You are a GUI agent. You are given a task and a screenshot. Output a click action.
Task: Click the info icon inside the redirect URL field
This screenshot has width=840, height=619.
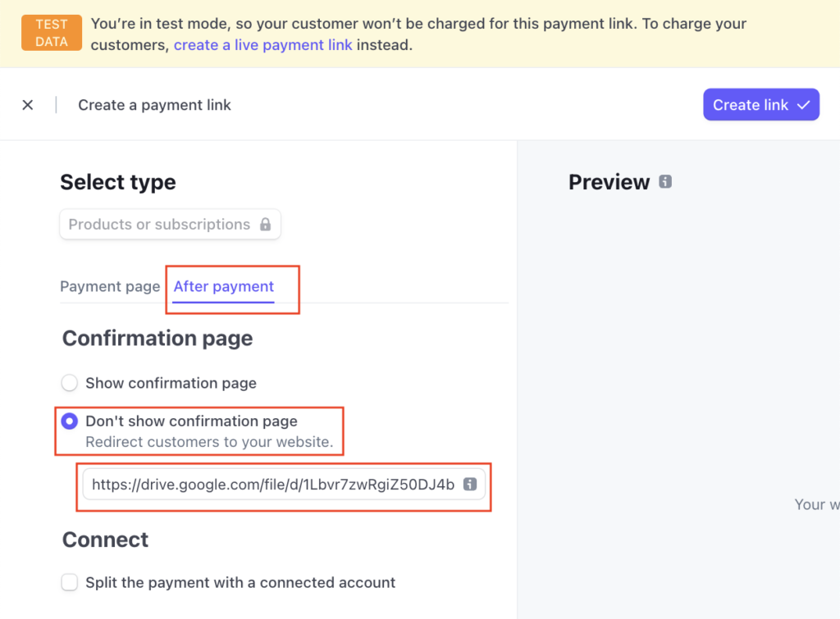pos(470,484)
